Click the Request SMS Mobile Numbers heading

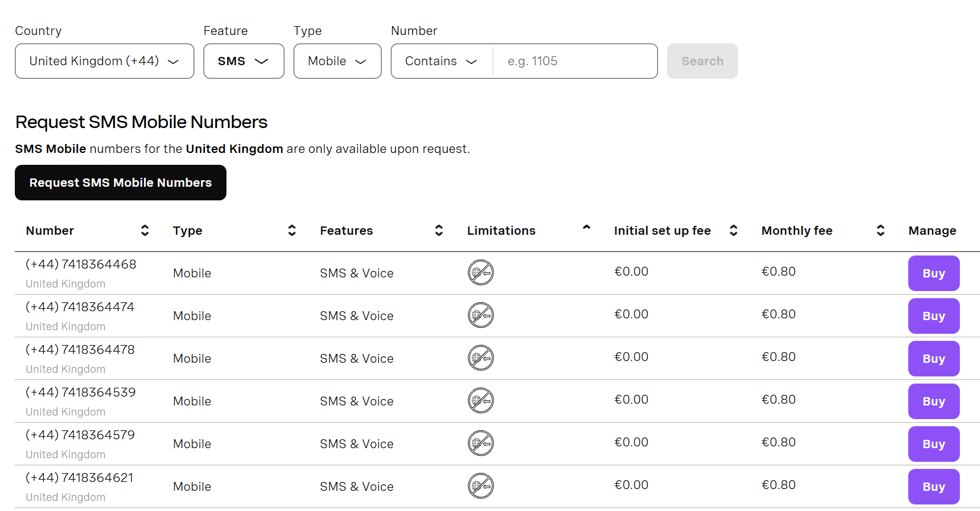pos(141,122)
